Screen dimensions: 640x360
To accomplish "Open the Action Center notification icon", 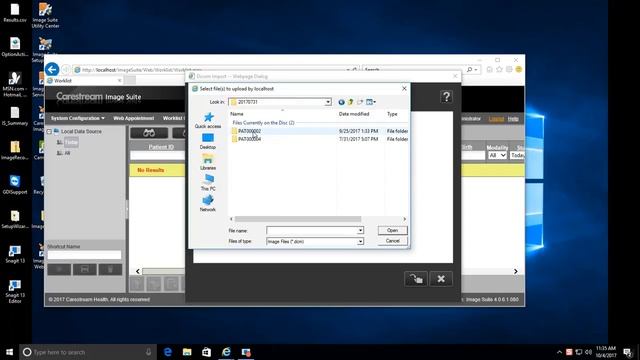I will point(627,352).
